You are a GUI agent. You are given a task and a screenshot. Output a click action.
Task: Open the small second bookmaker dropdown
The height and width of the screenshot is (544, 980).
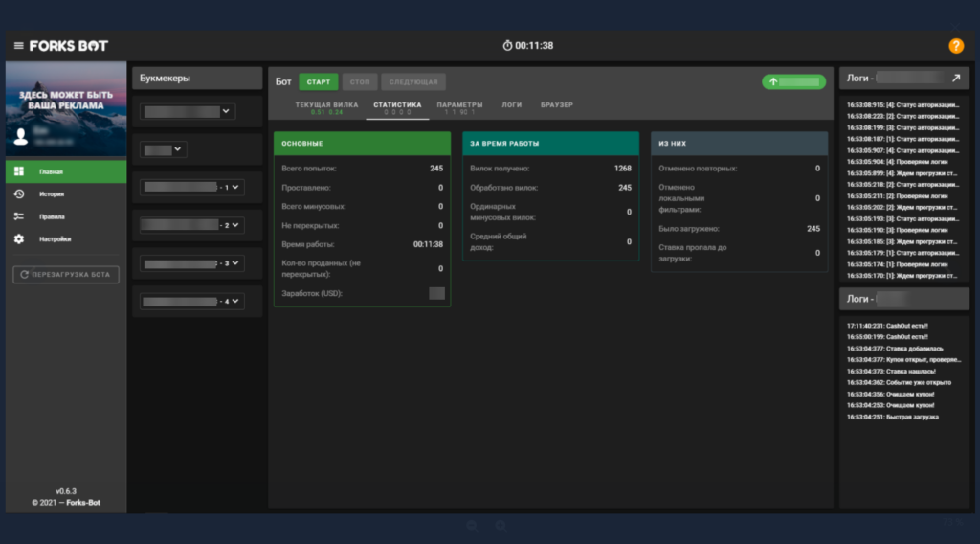[163, 149]
